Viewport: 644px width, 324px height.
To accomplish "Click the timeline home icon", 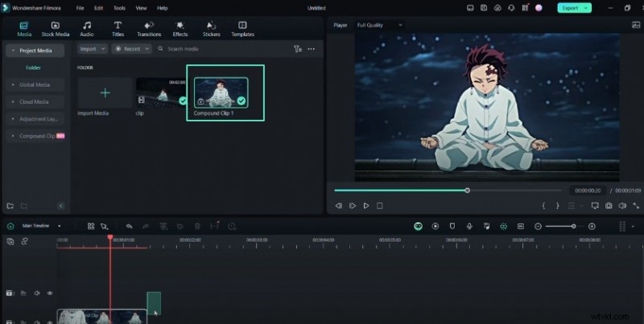I will click(10, 226).
